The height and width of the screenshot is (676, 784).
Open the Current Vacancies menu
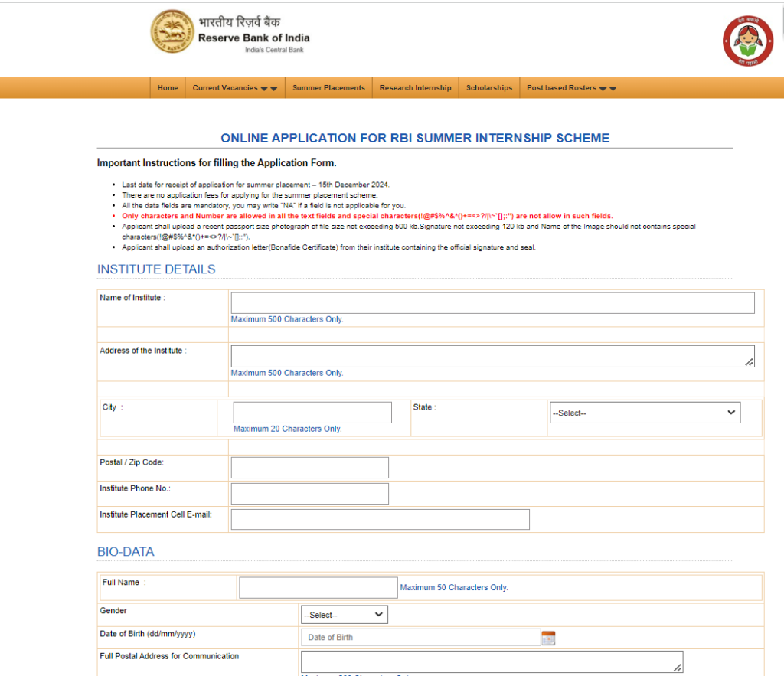click(x=235, y=87)
